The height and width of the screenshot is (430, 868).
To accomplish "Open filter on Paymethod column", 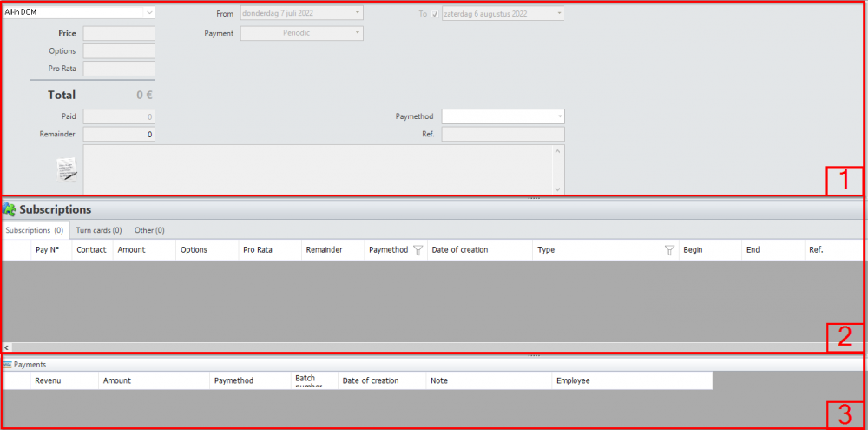I will click(418, 250).
